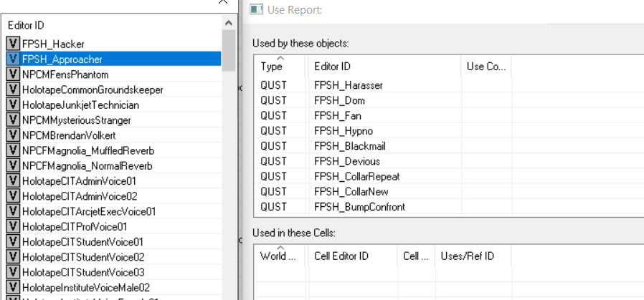Sort Use Report objects by Type column
The height and width of the screenshot is (300, 644).
click(280, 66)
